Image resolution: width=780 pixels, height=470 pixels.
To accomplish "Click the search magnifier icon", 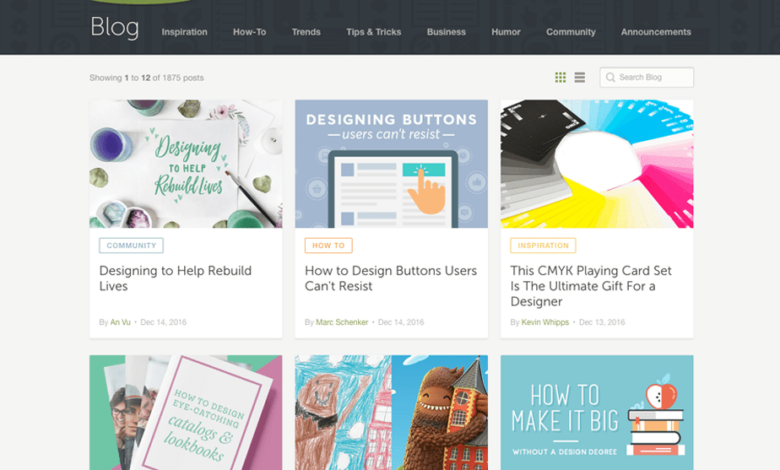I will pos(610,78).
